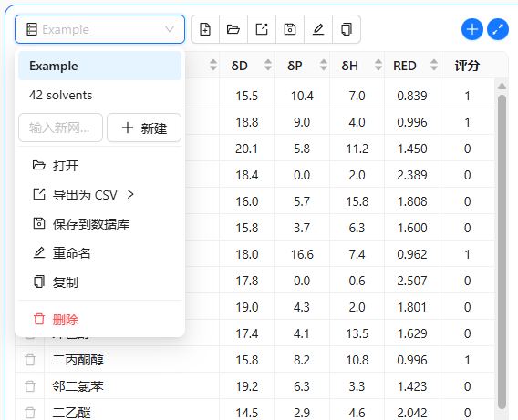Image resolution: width=518 pixels, height=420 pixels.
Task: Click the open folder toolbar icon
Action: (233, 29)
